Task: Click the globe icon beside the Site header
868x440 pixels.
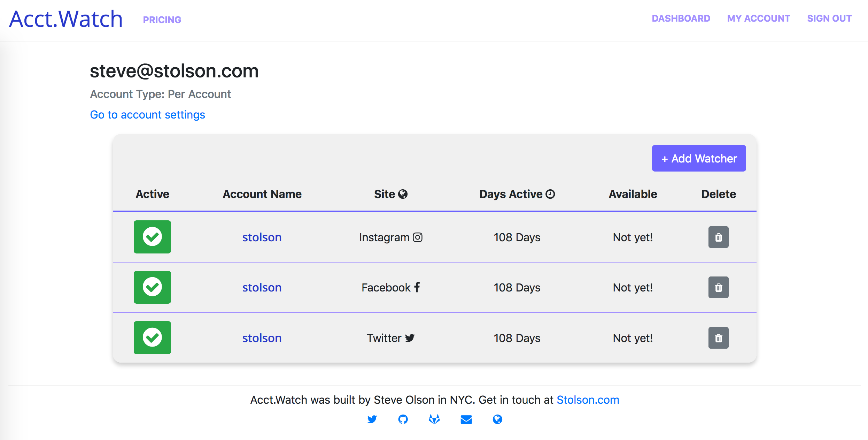Action: click(x=403, y=194)
